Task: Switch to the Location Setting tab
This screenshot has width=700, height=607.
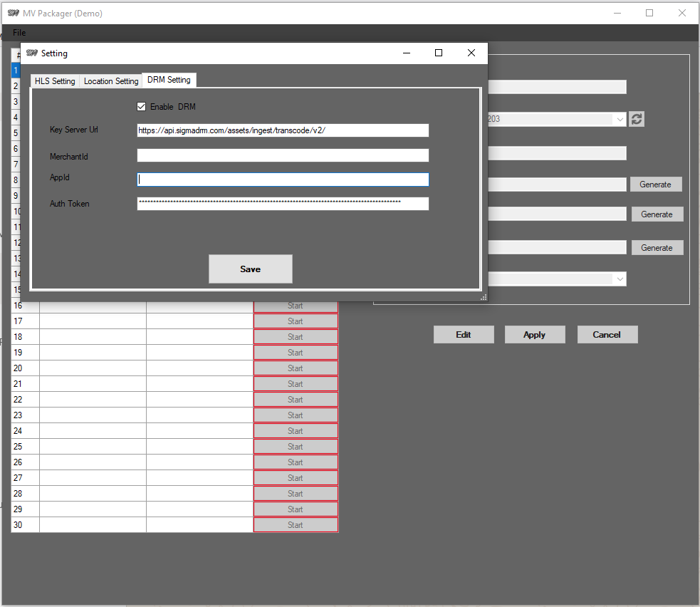Action: coord(111,81)
